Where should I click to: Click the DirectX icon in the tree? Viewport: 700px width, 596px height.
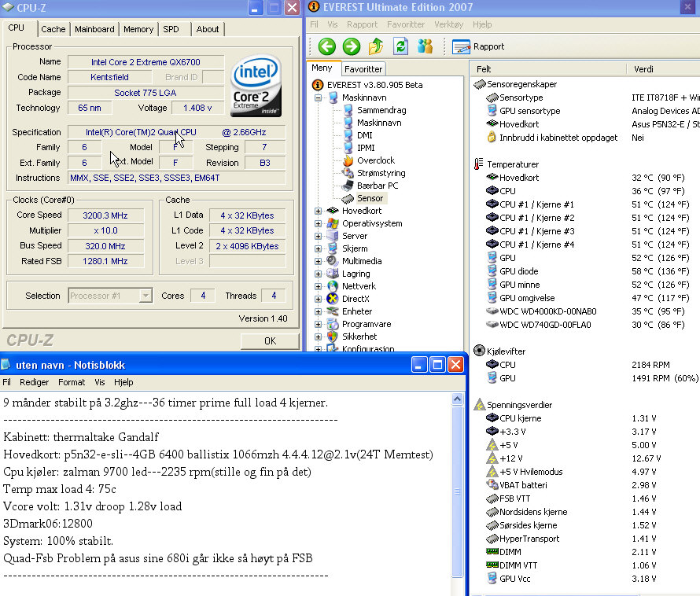[x=333, y=299]
